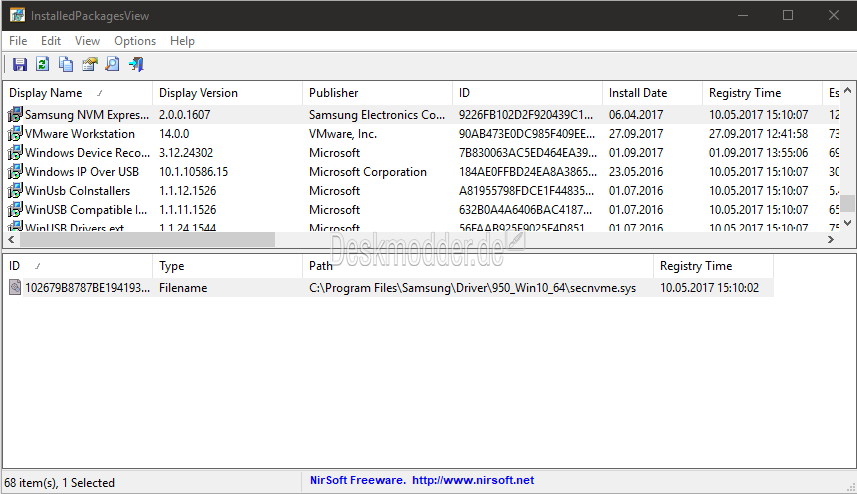Open the View menu
This screenshot has width=857, height=494.
pos(87,41)
